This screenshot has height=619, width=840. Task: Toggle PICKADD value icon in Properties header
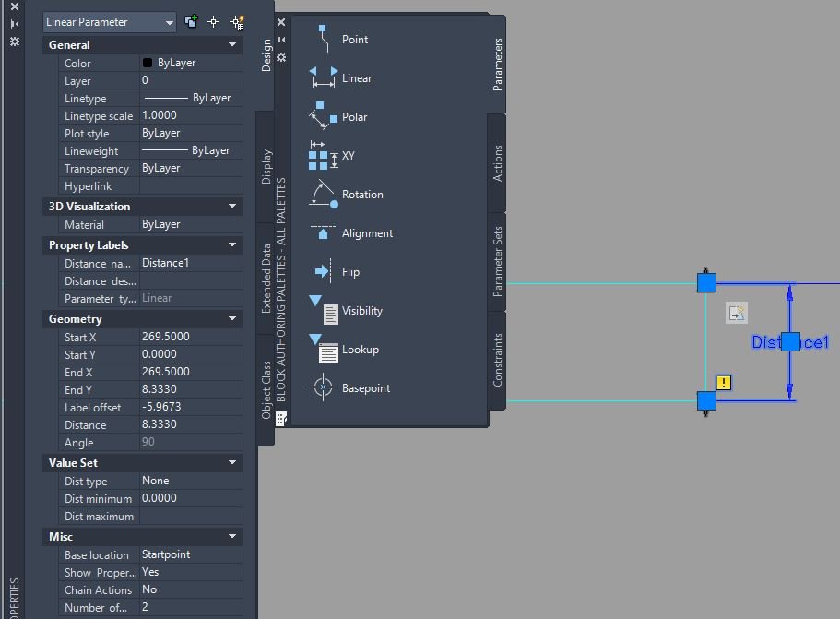191,21
